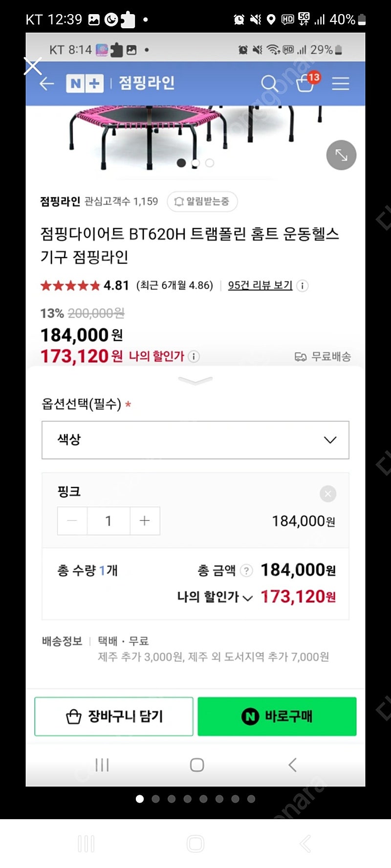Decrease 핑크 quantity with minus button

click(x=72, y=521)
